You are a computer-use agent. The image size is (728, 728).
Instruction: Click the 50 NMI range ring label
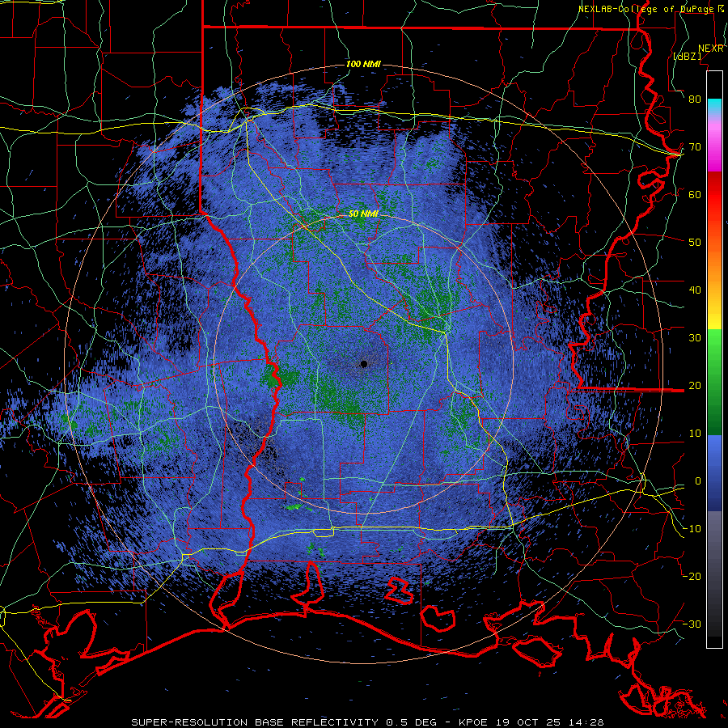[363, 214]
